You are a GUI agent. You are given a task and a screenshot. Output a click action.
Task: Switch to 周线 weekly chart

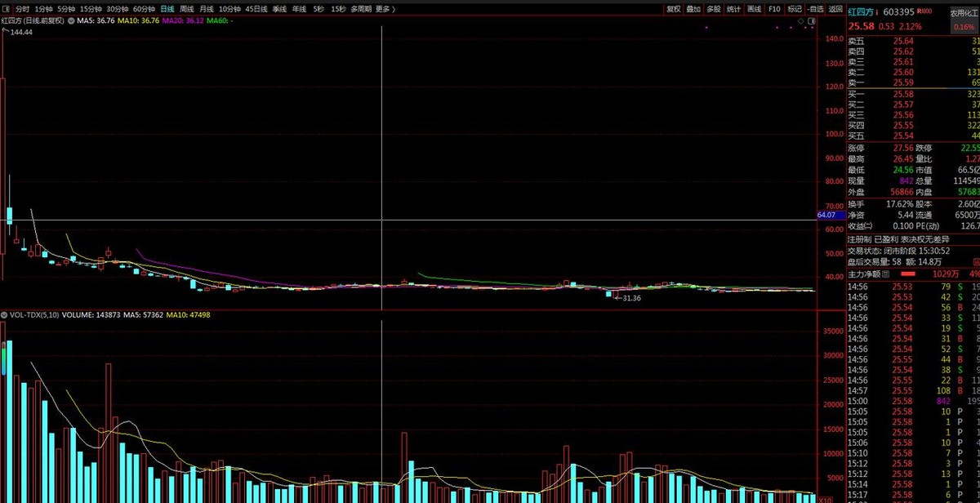pyautogui.click(x=188, y=9)
